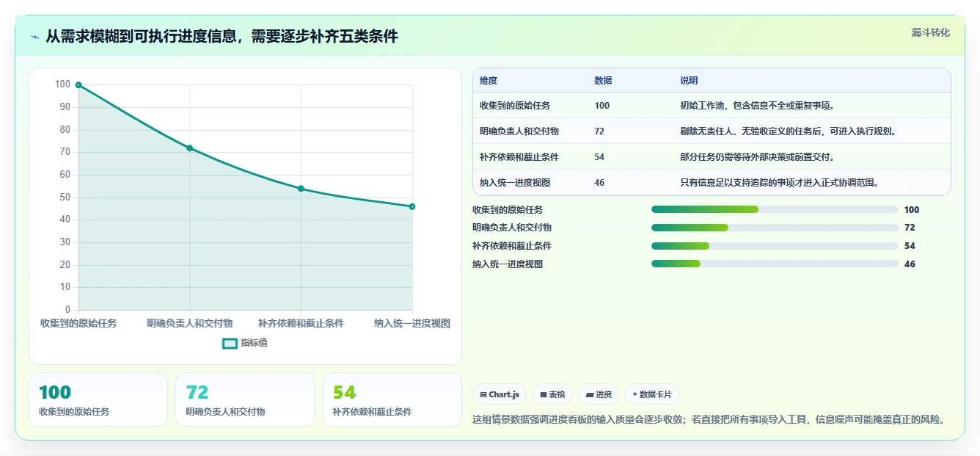Screen dimensions: 980x456
Task: Click the progress value 54 beside its bar
Action: pos(910,246)
